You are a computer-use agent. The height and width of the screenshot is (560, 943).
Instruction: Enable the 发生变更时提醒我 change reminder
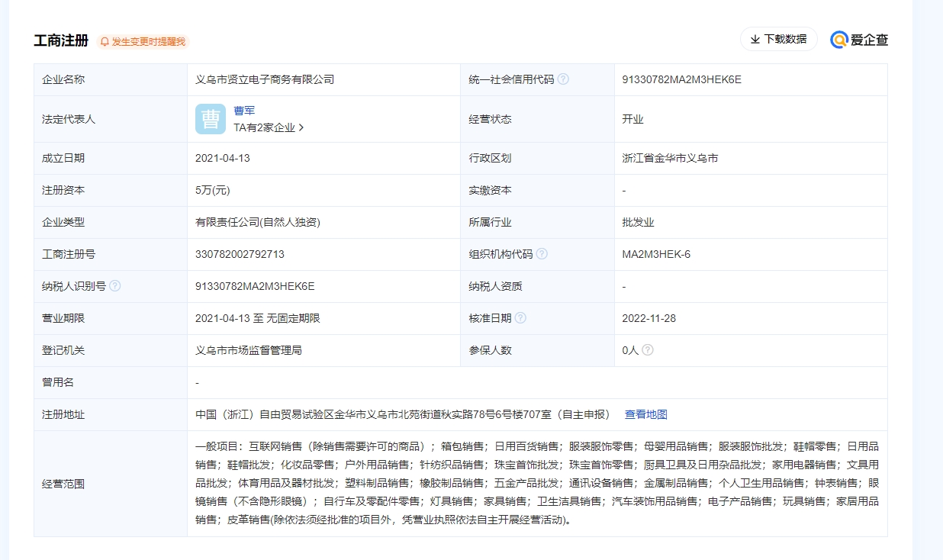(143, 42)
